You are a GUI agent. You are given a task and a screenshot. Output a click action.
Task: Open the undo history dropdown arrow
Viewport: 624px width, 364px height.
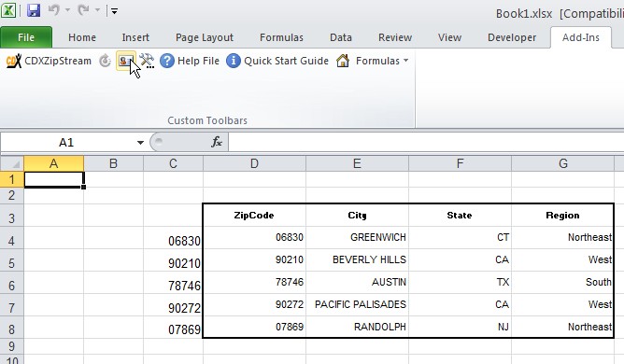tap(67, 10)
